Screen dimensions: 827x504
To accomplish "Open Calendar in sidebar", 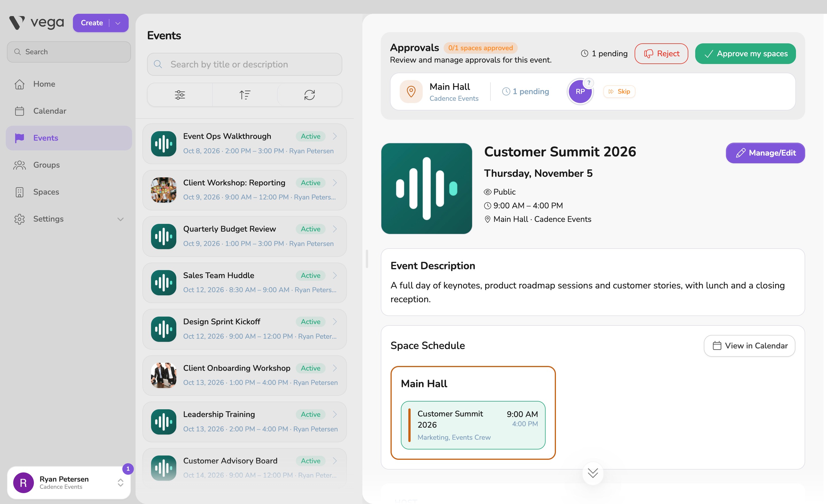I will (x=69, y=111).
